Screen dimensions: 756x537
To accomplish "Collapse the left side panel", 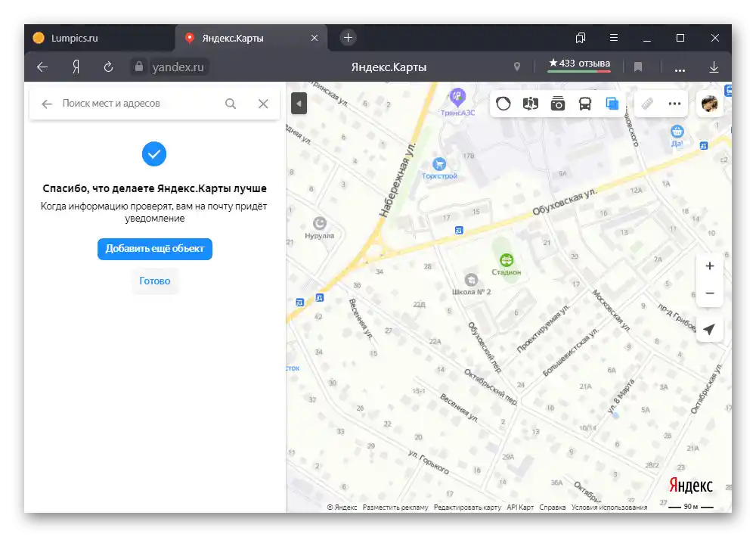I will click(299, 104).
